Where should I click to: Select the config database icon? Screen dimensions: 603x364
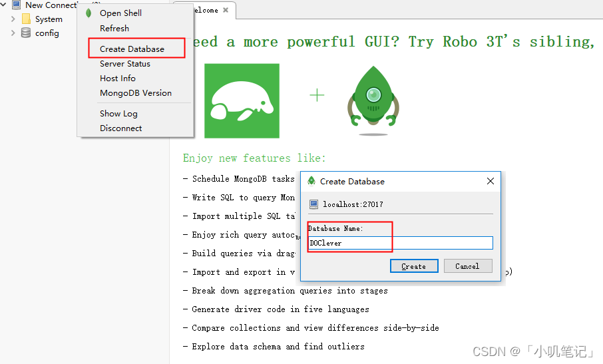coord(26,33)
